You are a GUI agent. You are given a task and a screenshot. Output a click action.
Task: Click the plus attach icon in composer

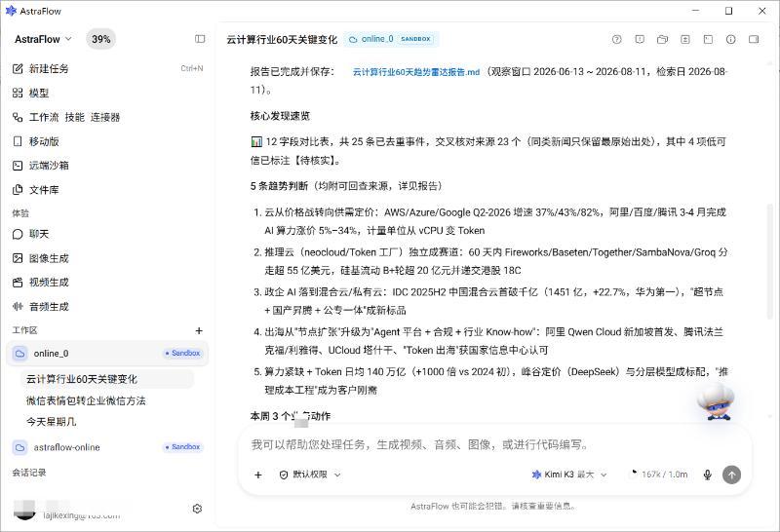click(x=257, y=475)
